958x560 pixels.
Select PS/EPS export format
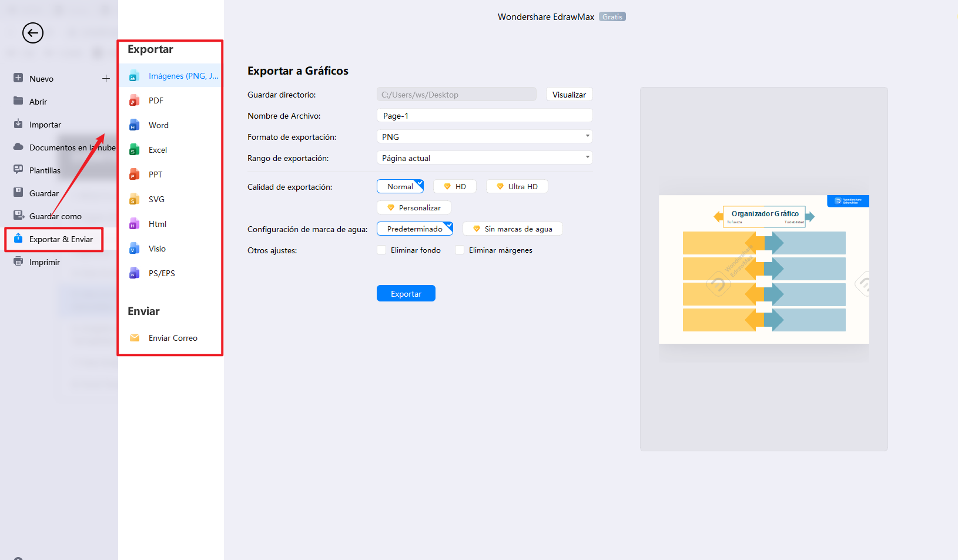click(x=161, y=273)
